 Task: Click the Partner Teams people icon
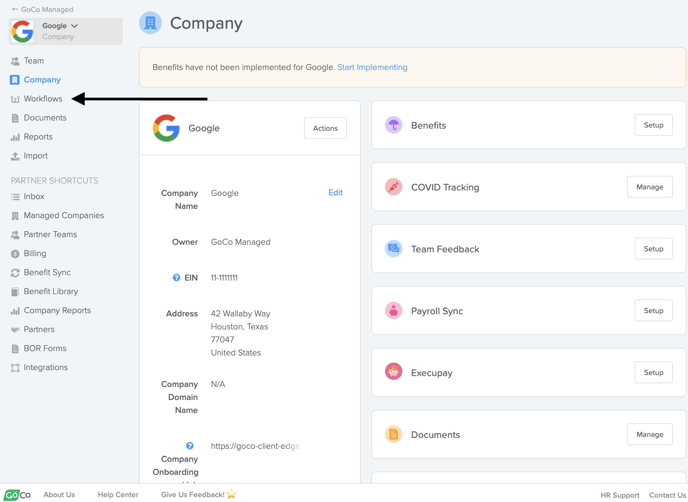(15, 235)
